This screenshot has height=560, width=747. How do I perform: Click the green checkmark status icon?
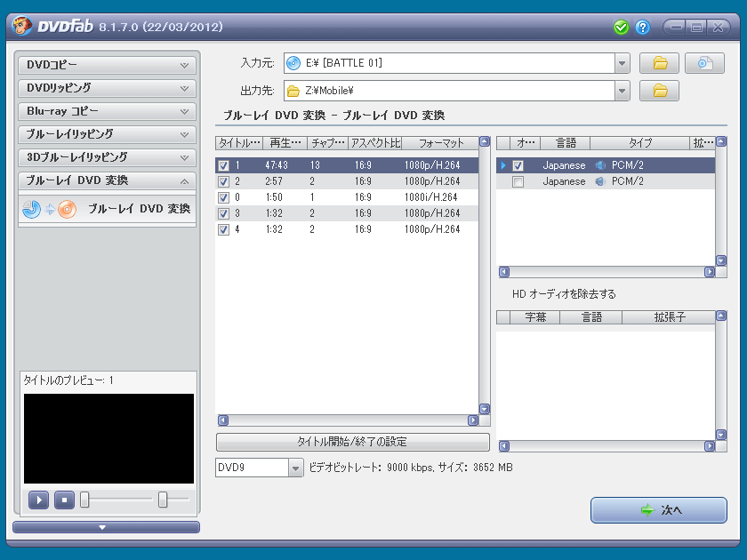pos(621,28)
